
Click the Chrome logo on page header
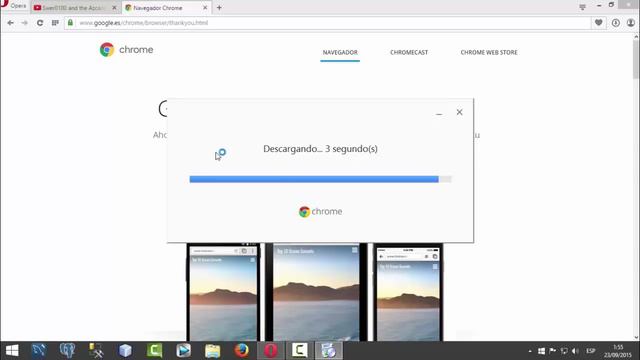[127, 50]
